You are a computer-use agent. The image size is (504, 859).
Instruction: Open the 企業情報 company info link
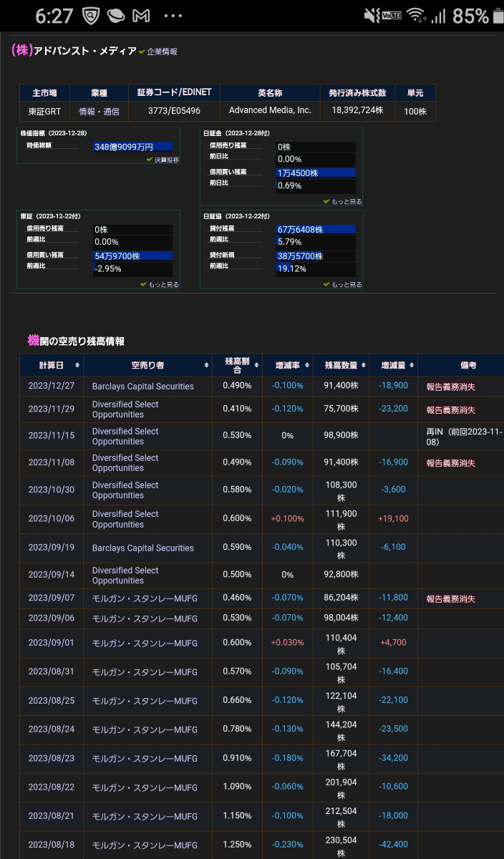pyautogui.click(x=162, y=52)
